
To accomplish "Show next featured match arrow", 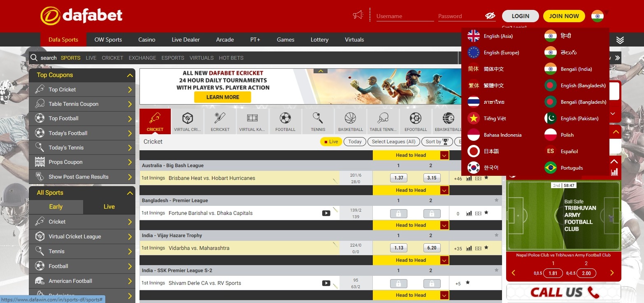I will coord(612,273).
